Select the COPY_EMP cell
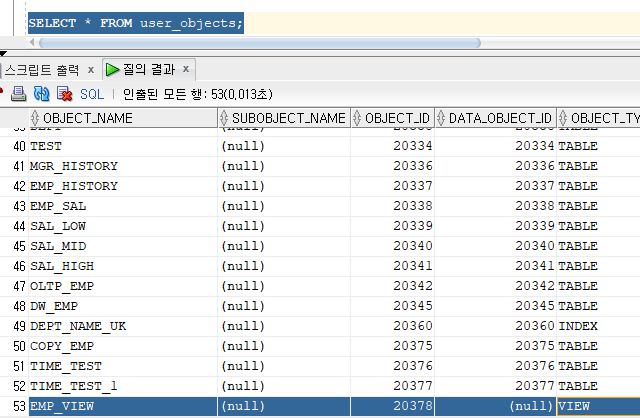 coord(123,346)
